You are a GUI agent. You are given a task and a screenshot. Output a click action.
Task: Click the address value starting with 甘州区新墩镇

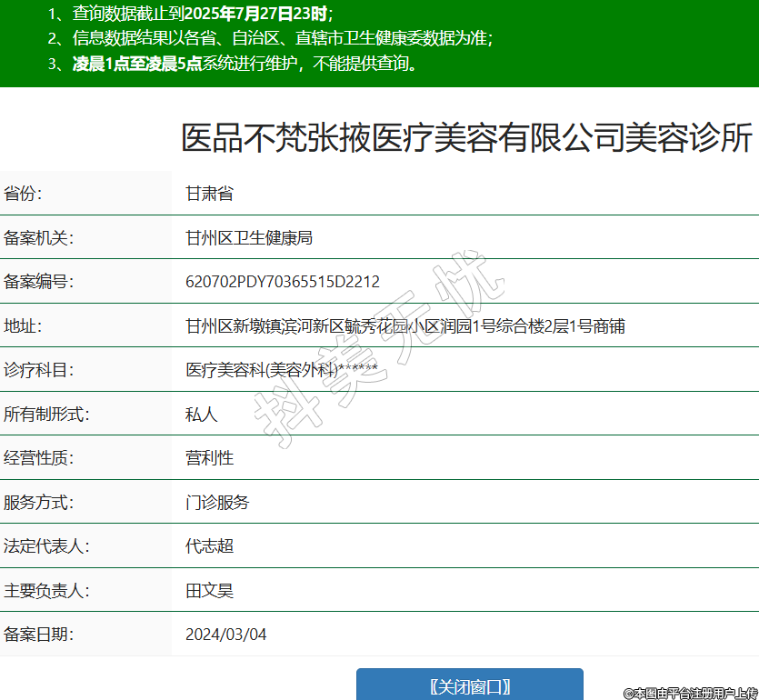pyautogui.click(x=404, y=325)
